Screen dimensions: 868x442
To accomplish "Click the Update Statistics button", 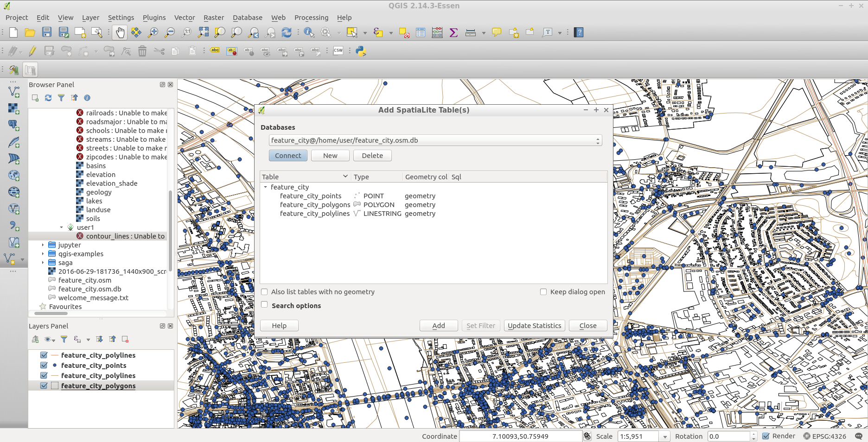I will pyautogui.click(x=534, y=326).
